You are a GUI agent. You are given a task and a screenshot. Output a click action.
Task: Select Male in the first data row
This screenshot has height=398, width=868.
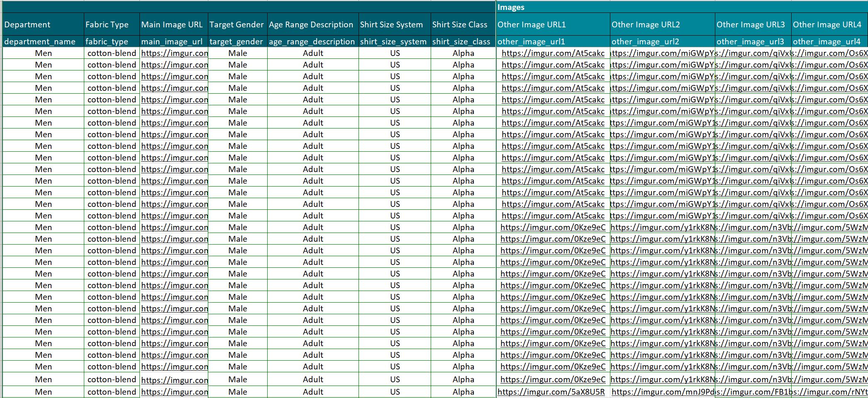pyautogui.click(x=238, y=53)
